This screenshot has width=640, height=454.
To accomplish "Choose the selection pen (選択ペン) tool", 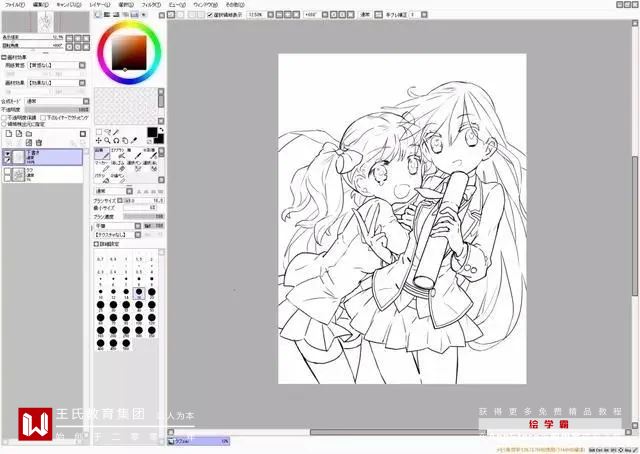I will coord(134,166).
